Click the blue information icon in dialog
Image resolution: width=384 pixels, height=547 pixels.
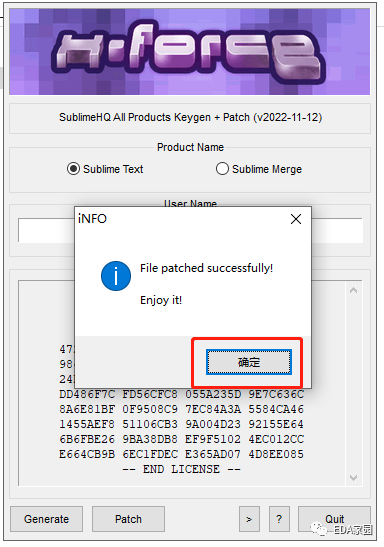click(116, 276)
